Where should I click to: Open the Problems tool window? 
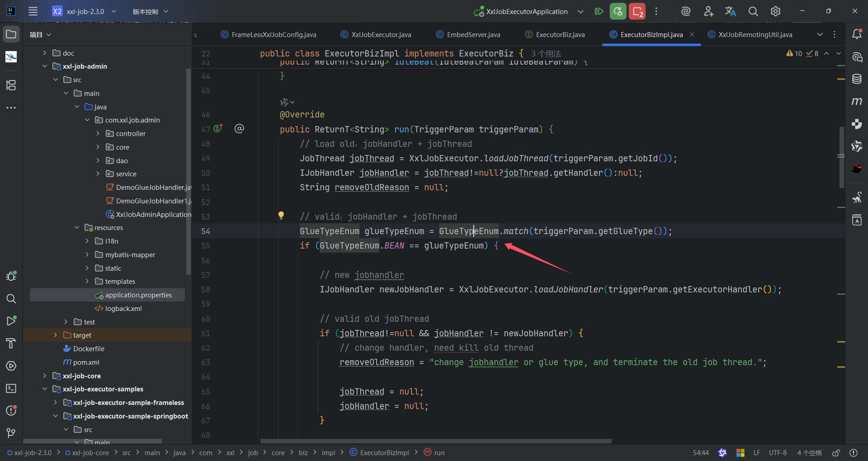coord(11,411)
